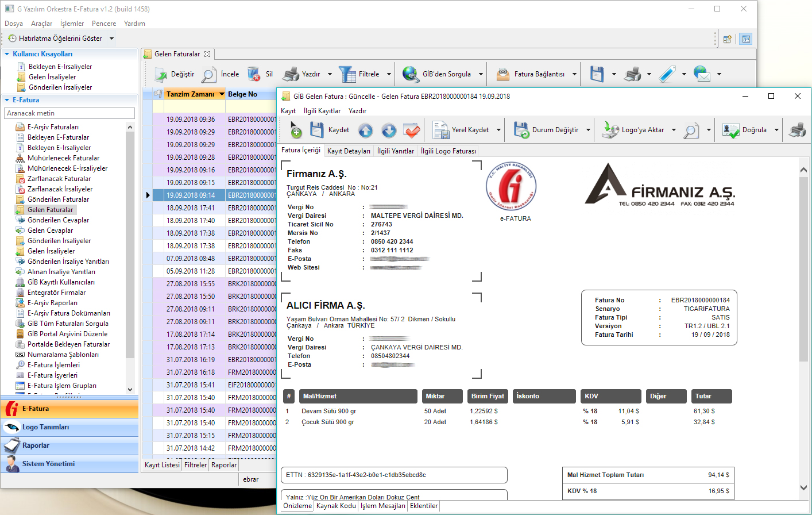Click the blue up arrow record icon
812x515 pixels.
click(x=366, y=130)
